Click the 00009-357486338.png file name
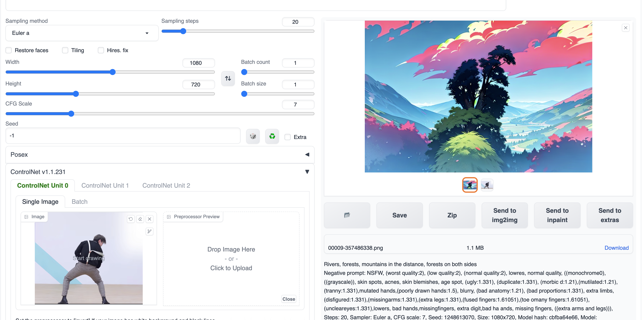 (x=355, y=248)
